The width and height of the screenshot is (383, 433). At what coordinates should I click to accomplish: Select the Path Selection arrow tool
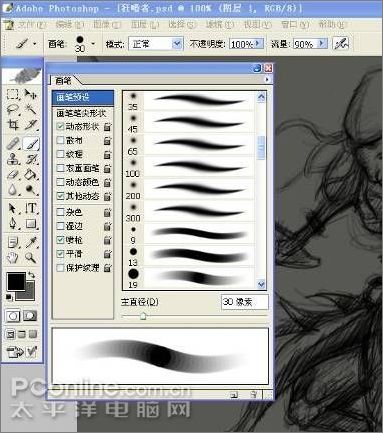pyautogui.click(x=13, y=208)
